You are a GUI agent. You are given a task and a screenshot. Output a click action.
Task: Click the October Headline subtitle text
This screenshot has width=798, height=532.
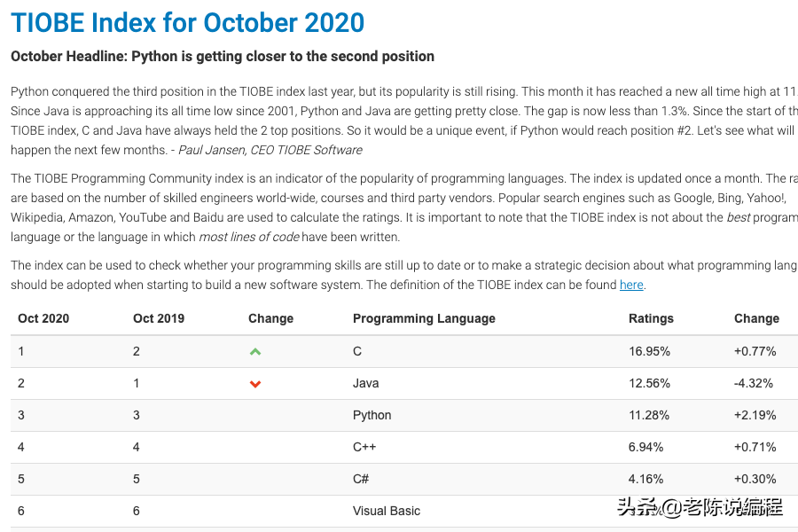pyautogui.click(x=223, y=57)
